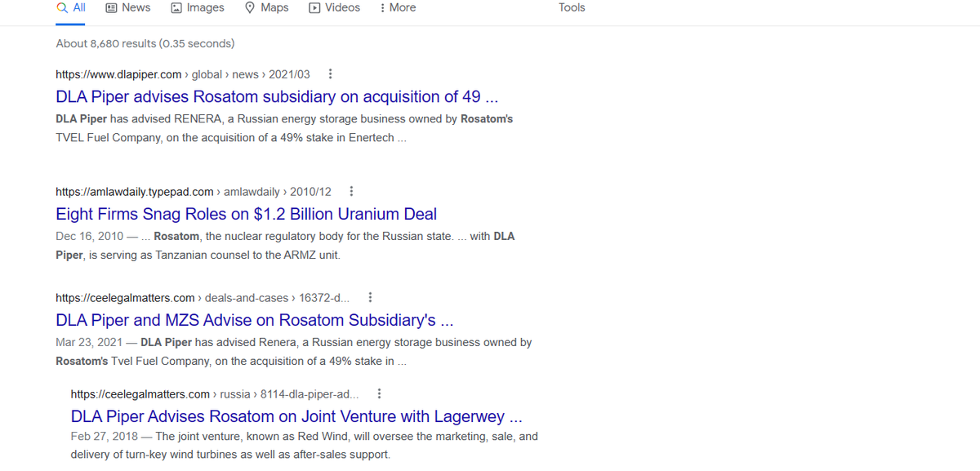Open the Videos tab
The image size is (980, 471).
click(335, 8)
